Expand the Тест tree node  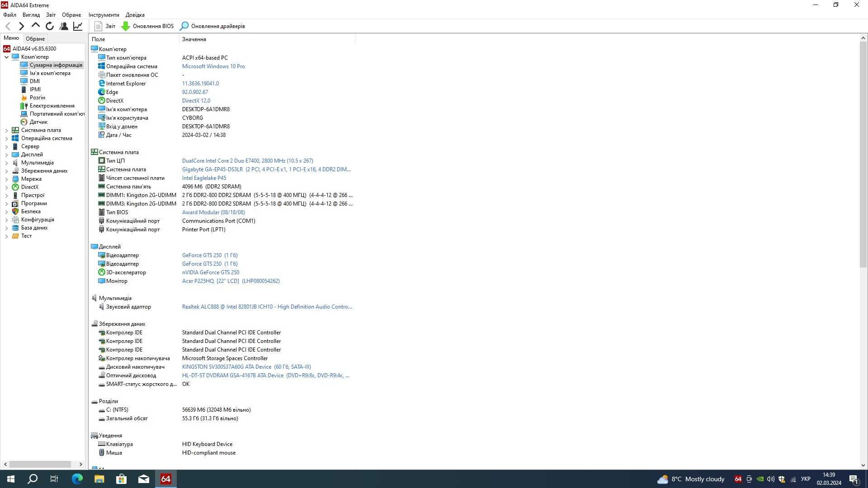6,236
